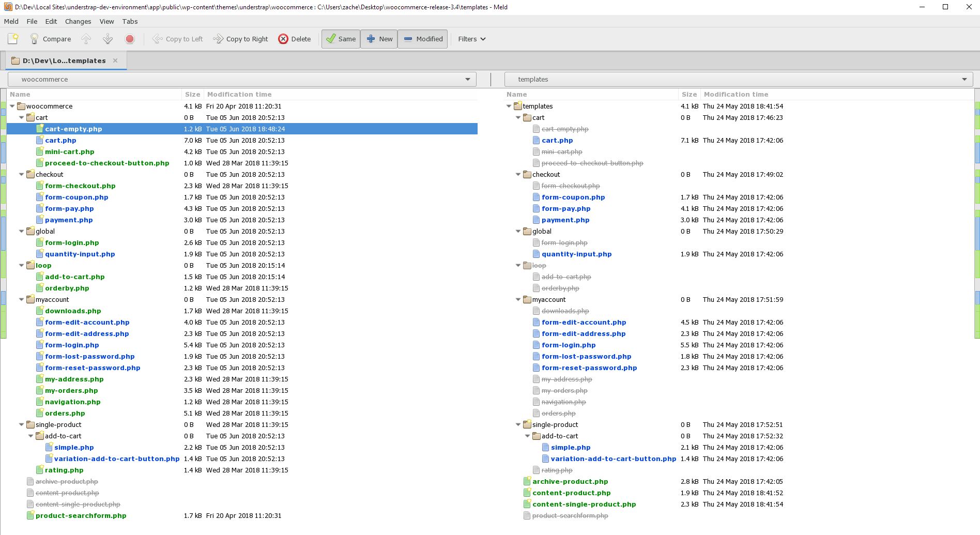Image resolution: width=980 pixels, height=535 pixels.
Task: Collapse the left woocommerce root folder
Action: coord(12,106)
